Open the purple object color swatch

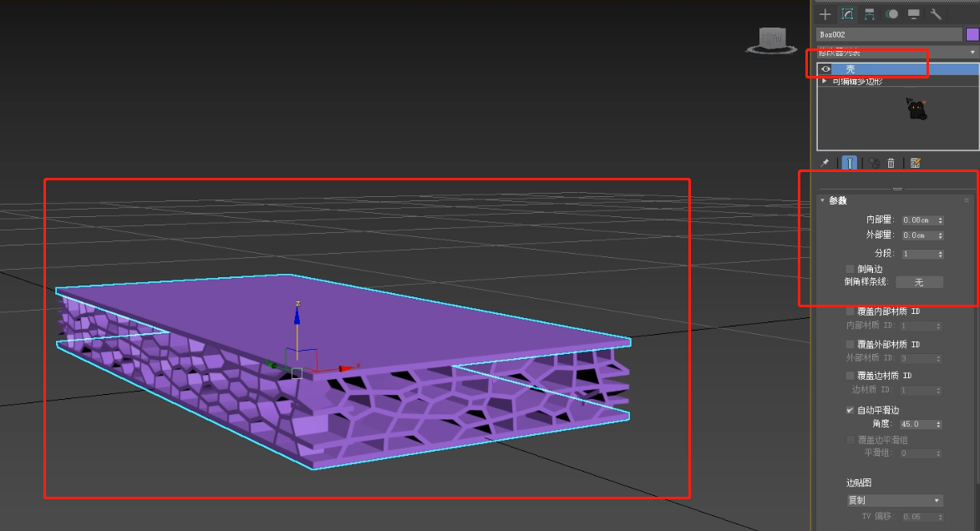coord(972,34)
